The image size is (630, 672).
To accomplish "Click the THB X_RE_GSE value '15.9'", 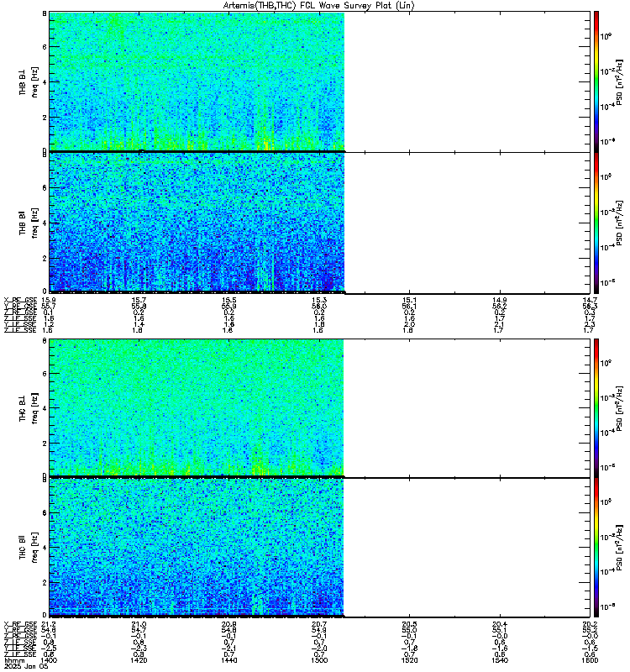I will (49, 300).
